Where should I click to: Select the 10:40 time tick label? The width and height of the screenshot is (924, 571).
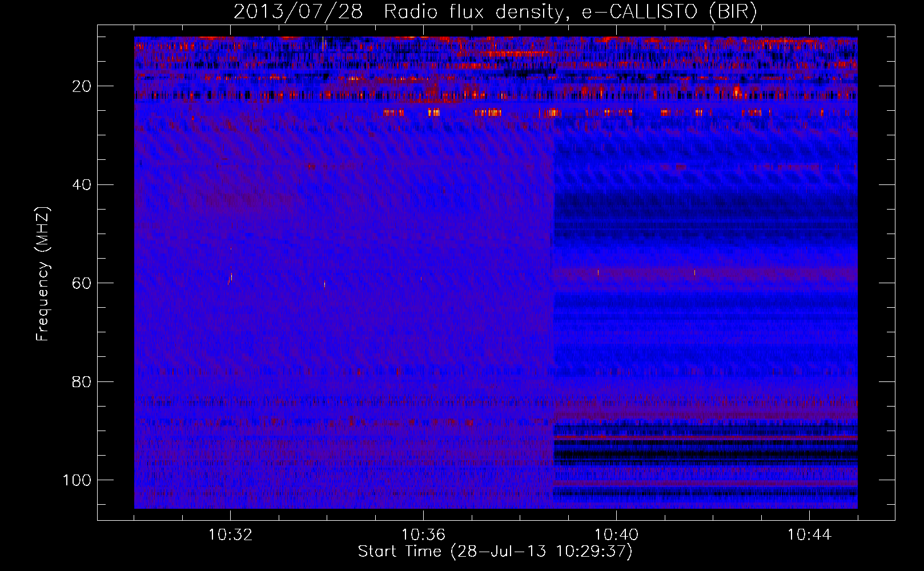click(x=616, y=535)
